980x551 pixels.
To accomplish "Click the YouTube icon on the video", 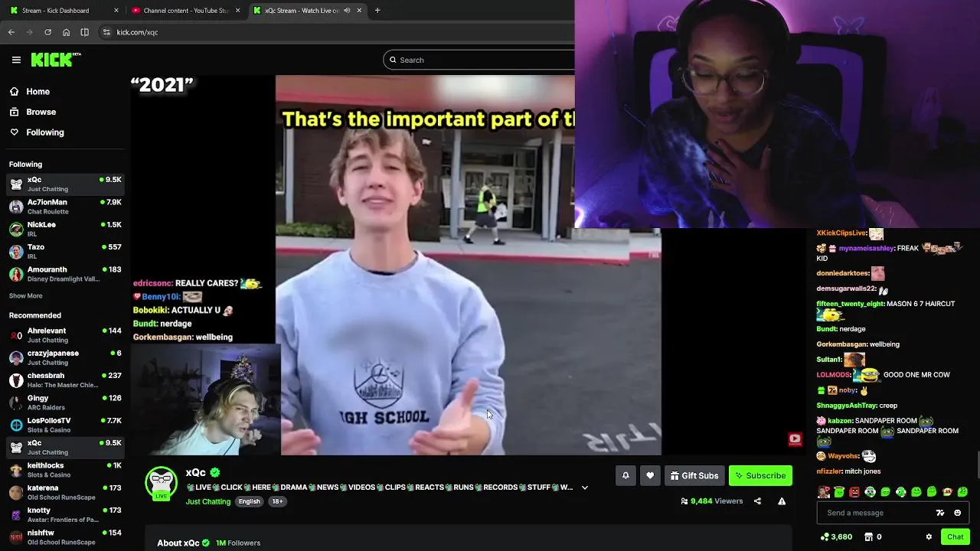I will pyautogui.click(x=795, y=439).
